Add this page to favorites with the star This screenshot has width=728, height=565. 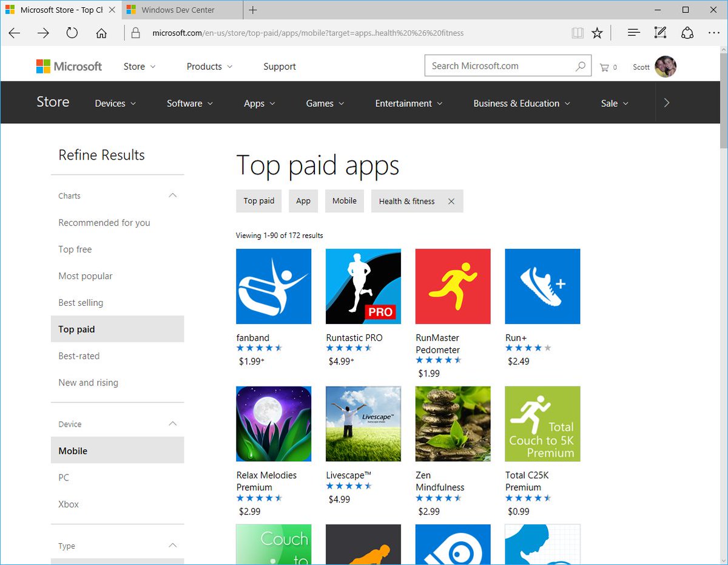pyautogui.click(x=598, y=33)
